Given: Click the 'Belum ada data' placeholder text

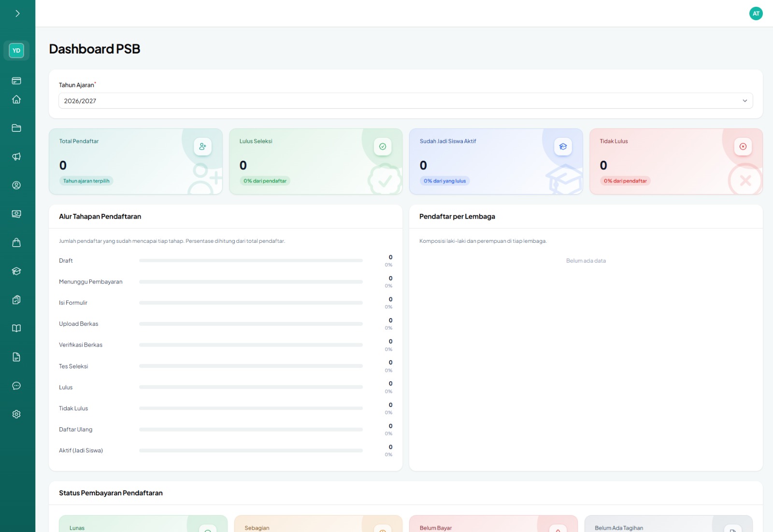Looking at the screenshot, I should click(x=586, y=261).
